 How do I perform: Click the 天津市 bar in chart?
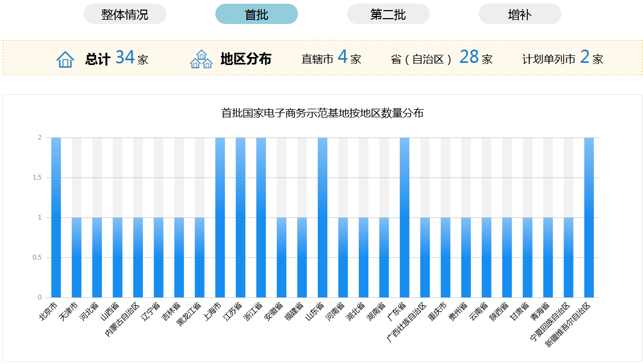point(77,257)
